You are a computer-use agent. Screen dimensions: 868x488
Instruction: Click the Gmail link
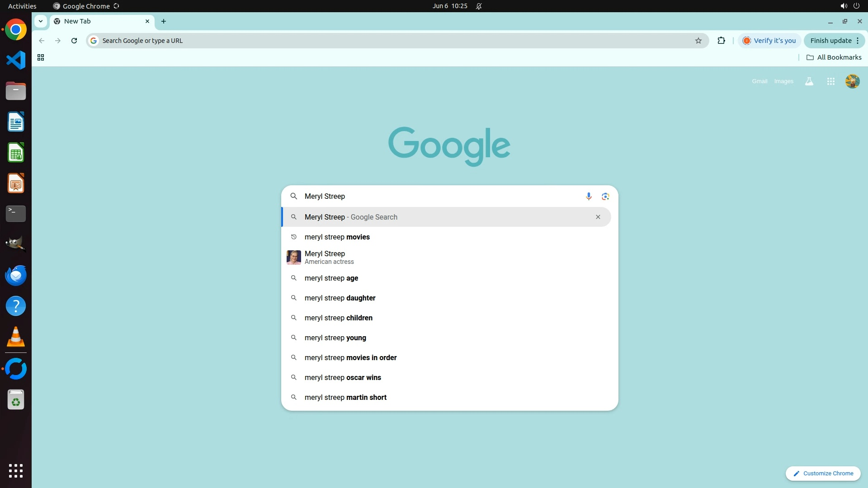(759, 81)
